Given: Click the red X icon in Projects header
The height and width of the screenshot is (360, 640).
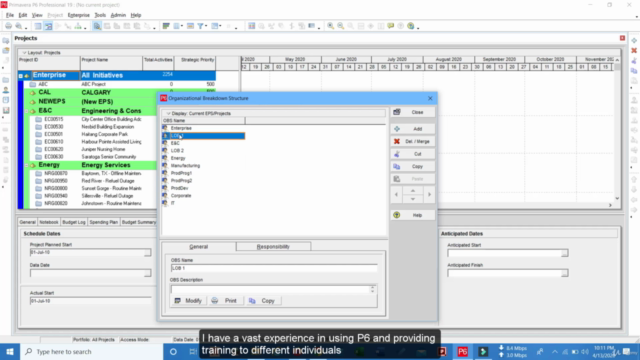Looking at the screenshot, I should (x=622, y=38).
